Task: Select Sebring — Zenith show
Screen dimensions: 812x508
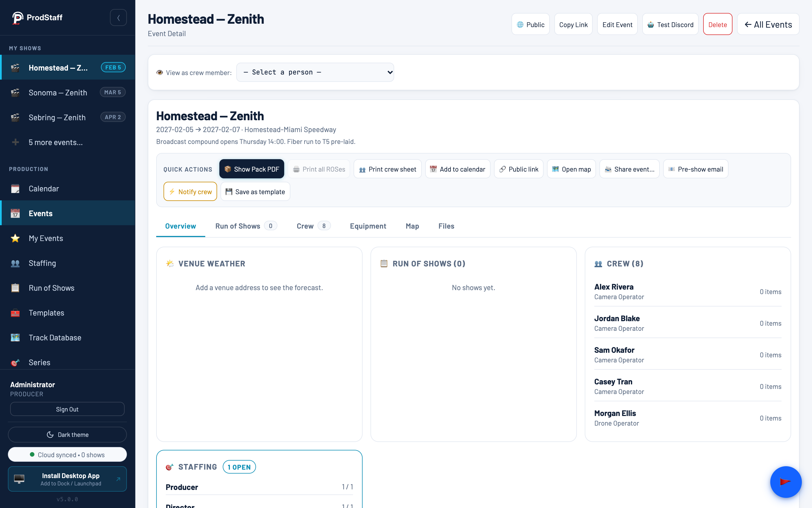Action: (67, 117)
